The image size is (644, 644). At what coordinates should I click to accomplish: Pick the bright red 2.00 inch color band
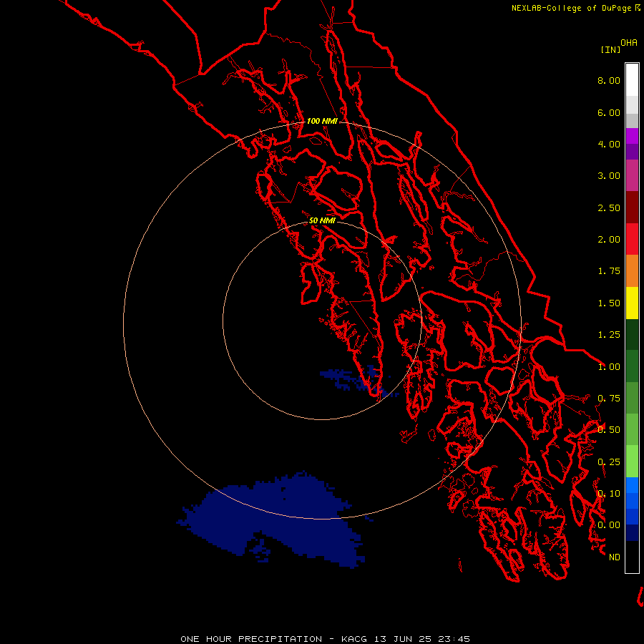[x=632, y=240]
